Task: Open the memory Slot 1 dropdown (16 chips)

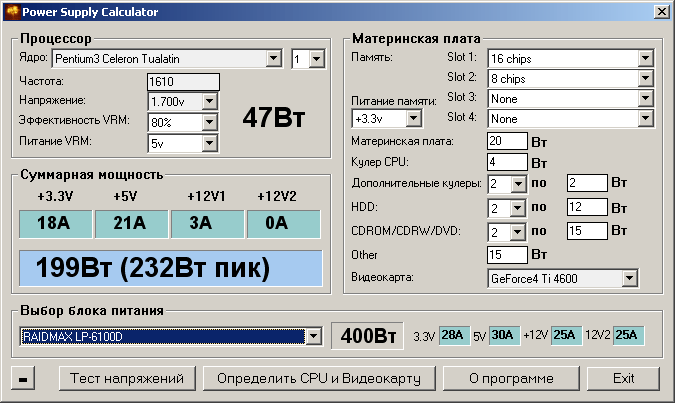Action: [x=571, y=58]
